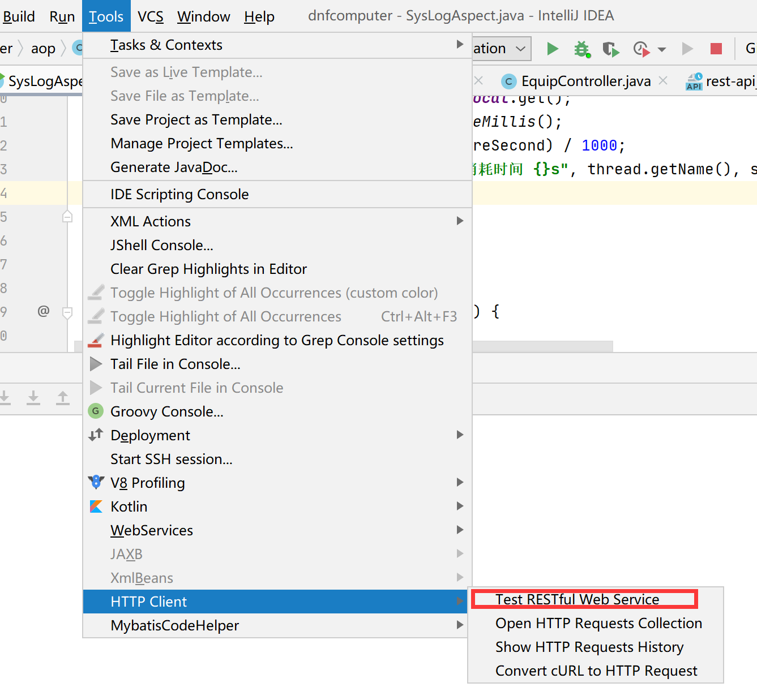Select Show HTTP Requests History
This screenshot has width=757, height=700.
click(596, 647)
